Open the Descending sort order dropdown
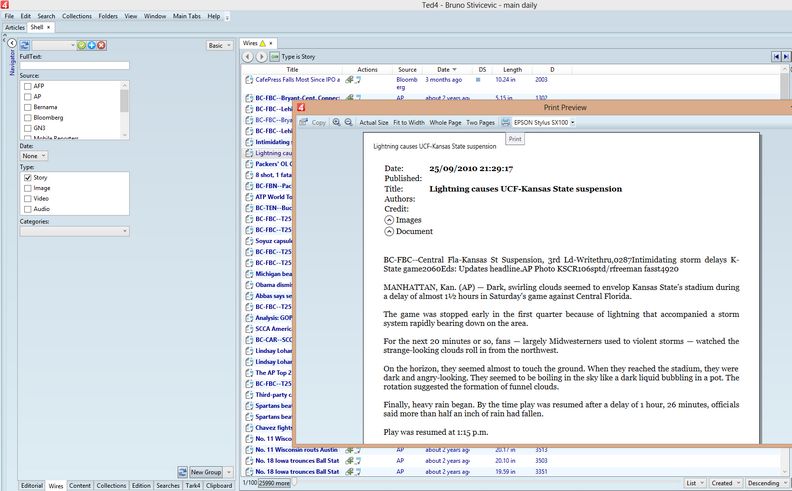The width and height of the screenshot is (792, 491). 766,483
